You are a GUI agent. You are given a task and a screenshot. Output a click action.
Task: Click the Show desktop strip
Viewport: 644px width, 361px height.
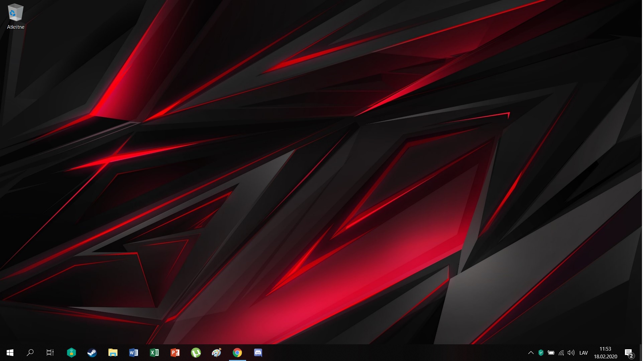pos(641,353)
